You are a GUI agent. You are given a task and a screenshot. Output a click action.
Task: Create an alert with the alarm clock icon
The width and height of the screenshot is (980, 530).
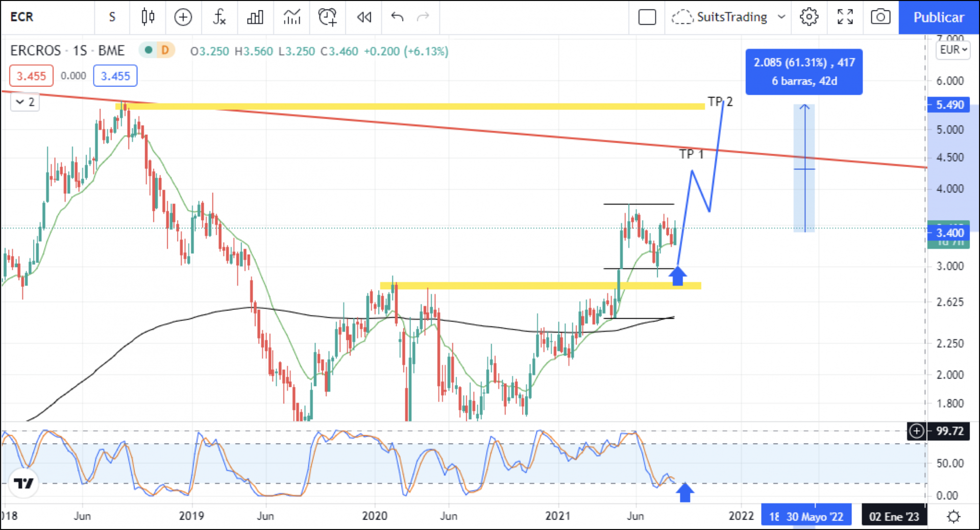[x=327, y=17]
